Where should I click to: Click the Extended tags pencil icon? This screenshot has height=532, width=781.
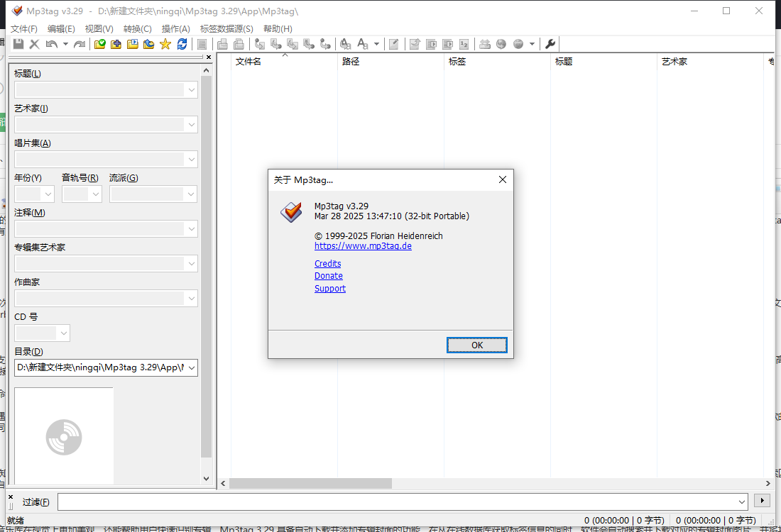tap(393, 44)
